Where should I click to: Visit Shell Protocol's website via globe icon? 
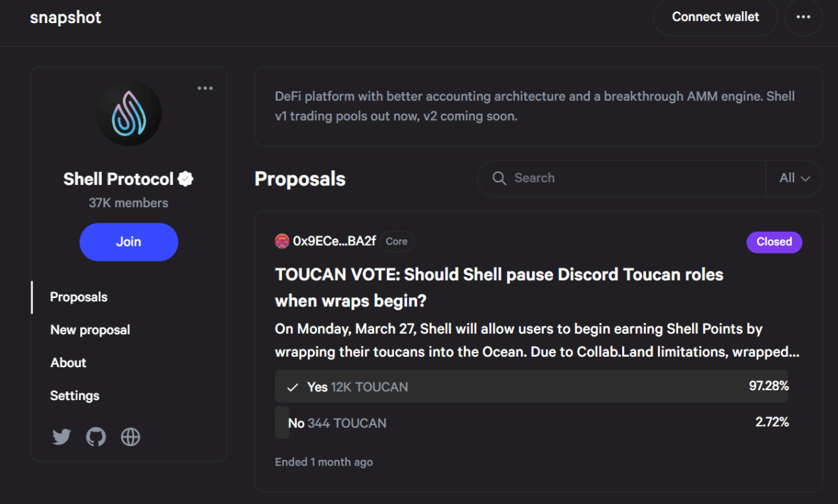click(x=129, y=436)
